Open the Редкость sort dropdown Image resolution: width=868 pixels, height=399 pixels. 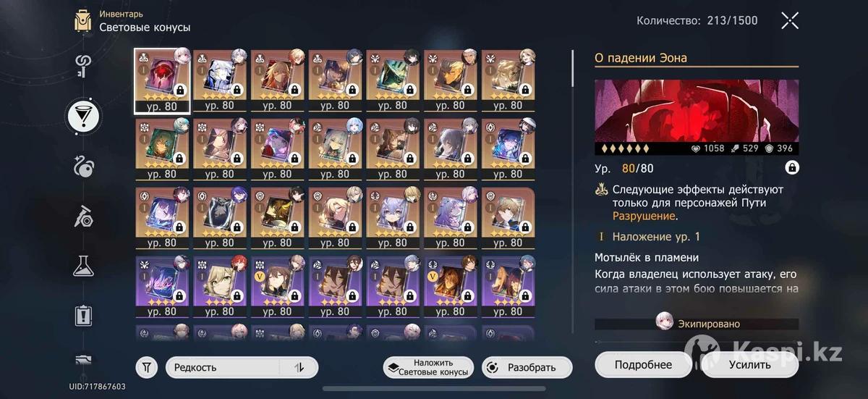pyautogui.click(x=242, y=367)
